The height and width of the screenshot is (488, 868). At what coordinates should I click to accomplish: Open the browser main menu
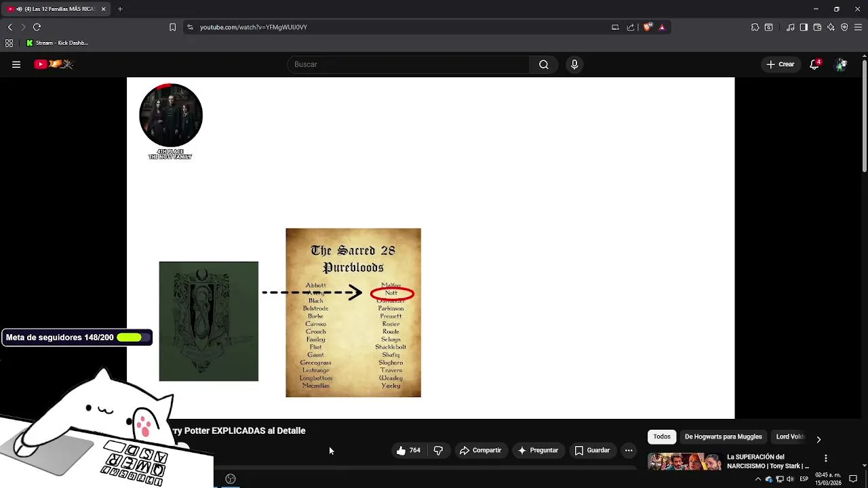pos(858,27)
